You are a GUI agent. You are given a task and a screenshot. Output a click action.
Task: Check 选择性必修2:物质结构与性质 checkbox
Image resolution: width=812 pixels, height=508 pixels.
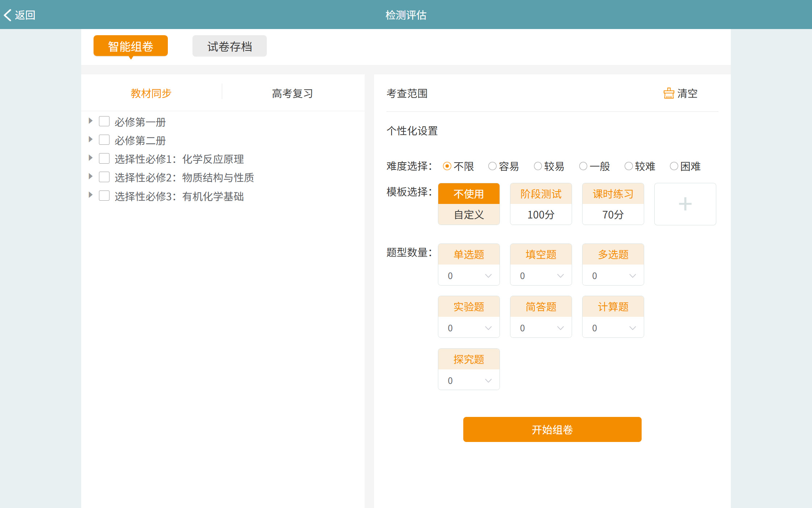(104, 177)
